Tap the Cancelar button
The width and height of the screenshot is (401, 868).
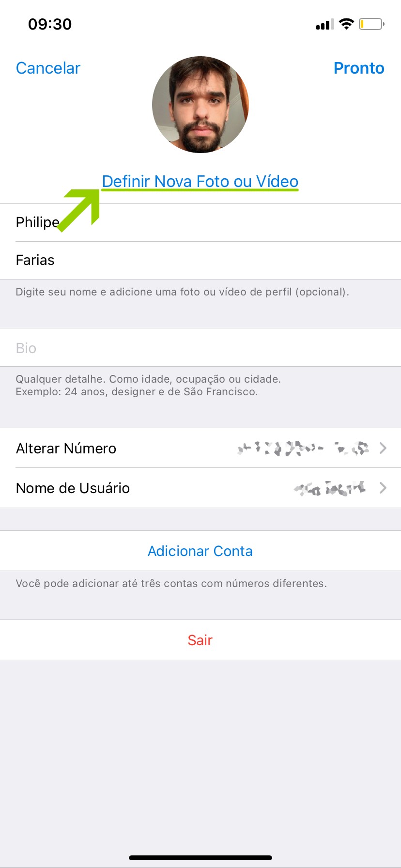tap(48, 68)
